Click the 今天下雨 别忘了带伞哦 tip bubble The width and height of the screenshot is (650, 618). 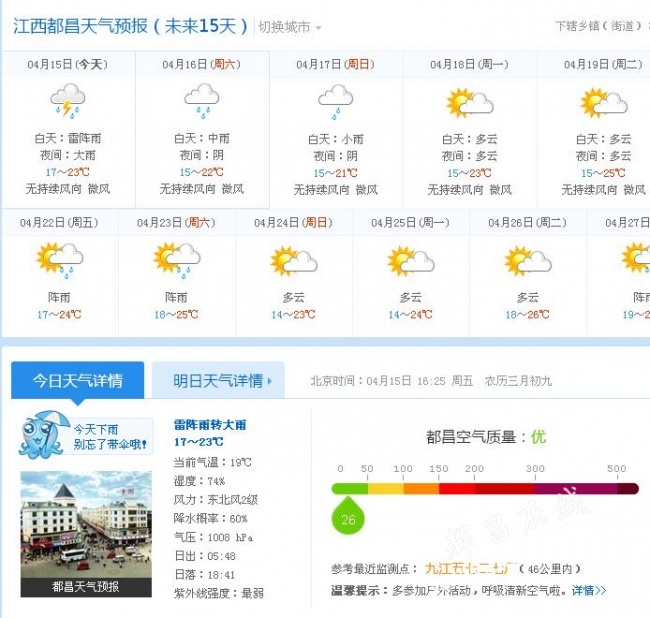coord(111,437)
